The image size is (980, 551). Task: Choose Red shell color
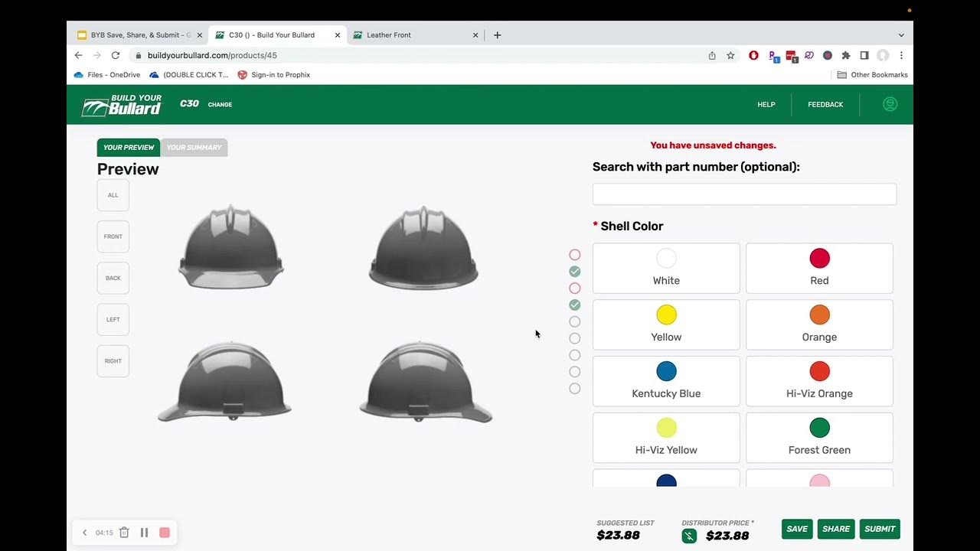click(819, 269)
